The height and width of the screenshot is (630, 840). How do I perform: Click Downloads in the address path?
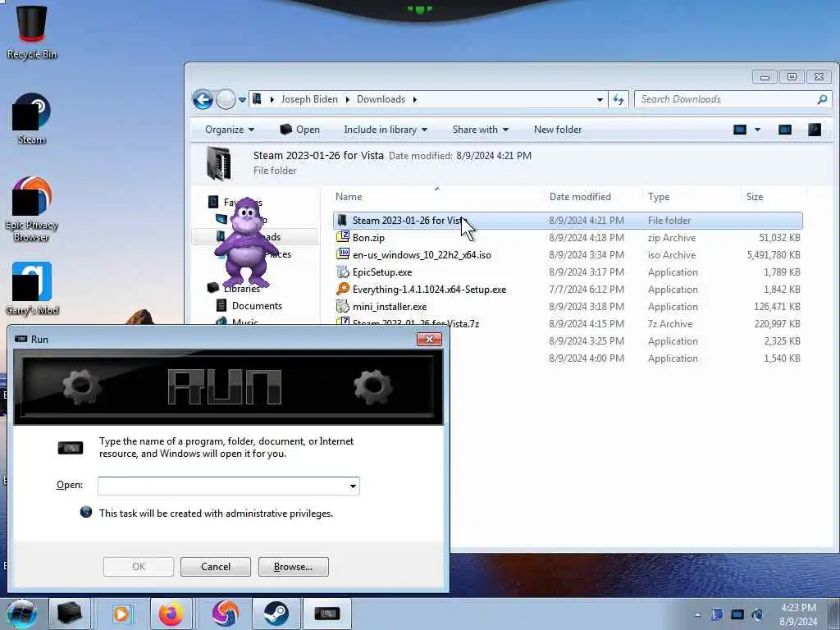coord(381,99)
